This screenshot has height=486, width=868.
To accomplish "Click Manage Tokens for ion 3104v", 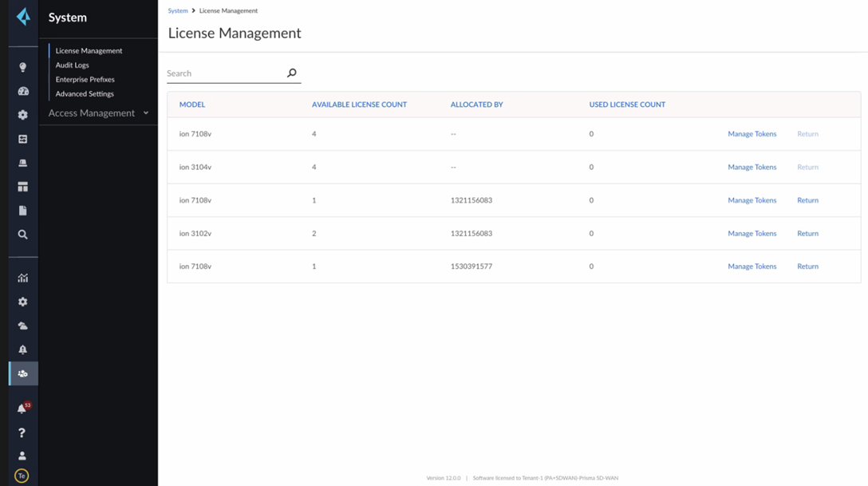I will click(x=752, y=168).
